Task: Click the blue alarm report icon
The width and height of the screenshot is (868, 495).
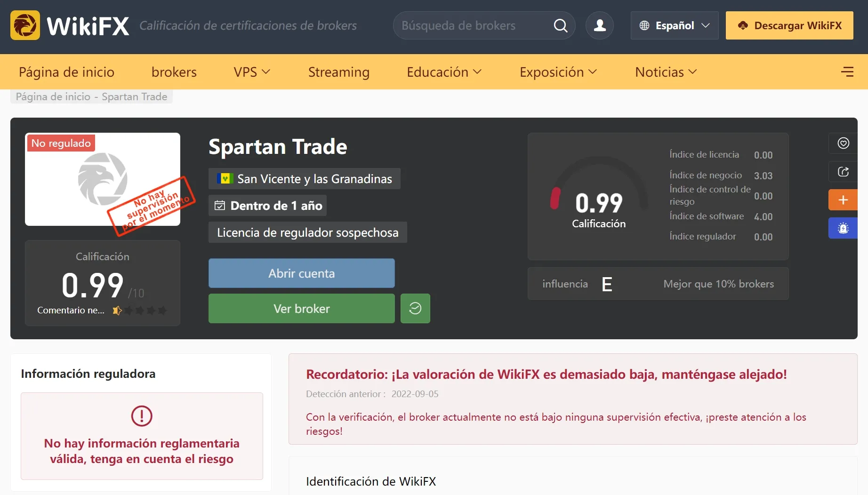Action: coord(843,229)
